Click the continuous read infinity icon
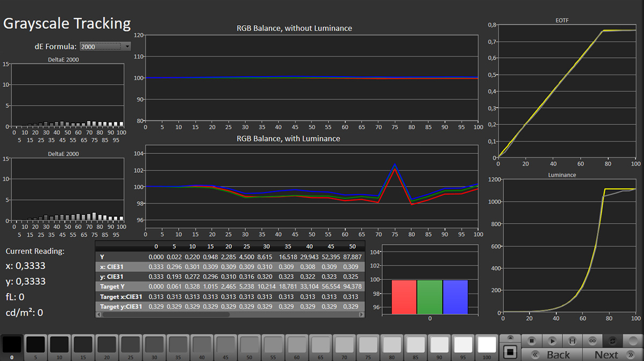644x361 pixels. tap(593, 341)
